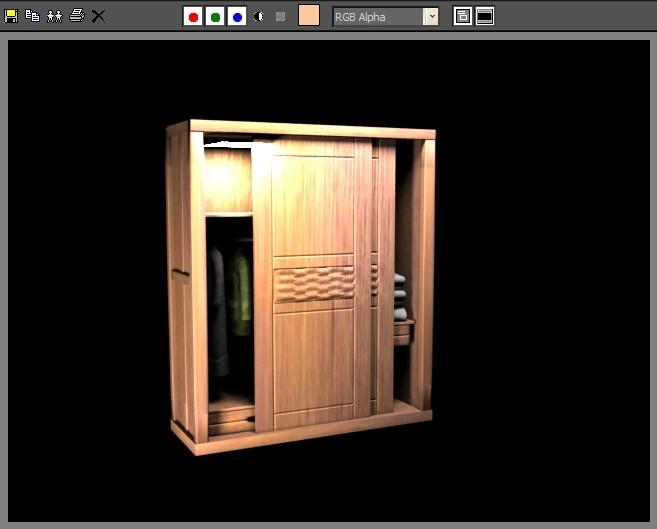Click the carved wave panel on the door
The height and width of the screenshot is (529, 657).
point(314,284)
